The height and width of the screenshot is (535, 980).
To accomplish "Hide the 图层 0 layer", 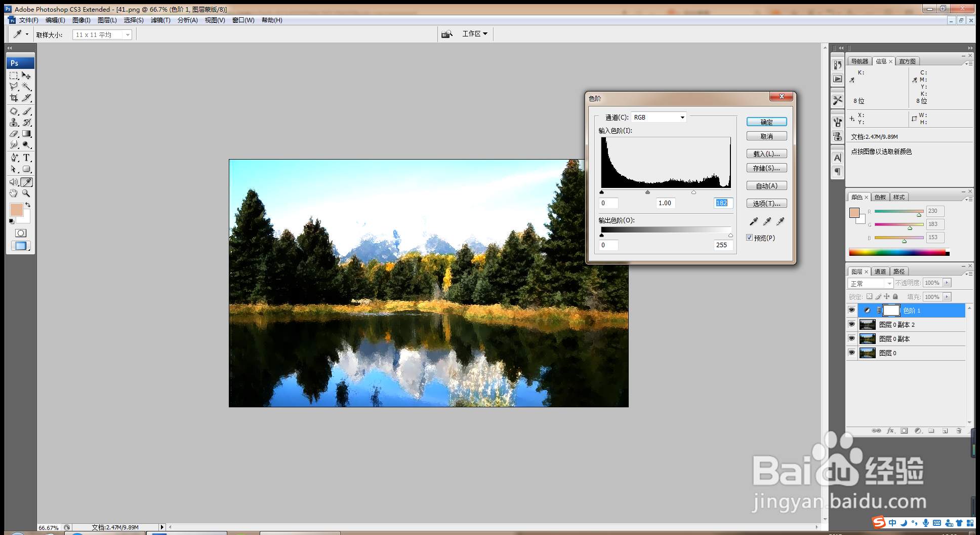I will (x=851, y=353).
